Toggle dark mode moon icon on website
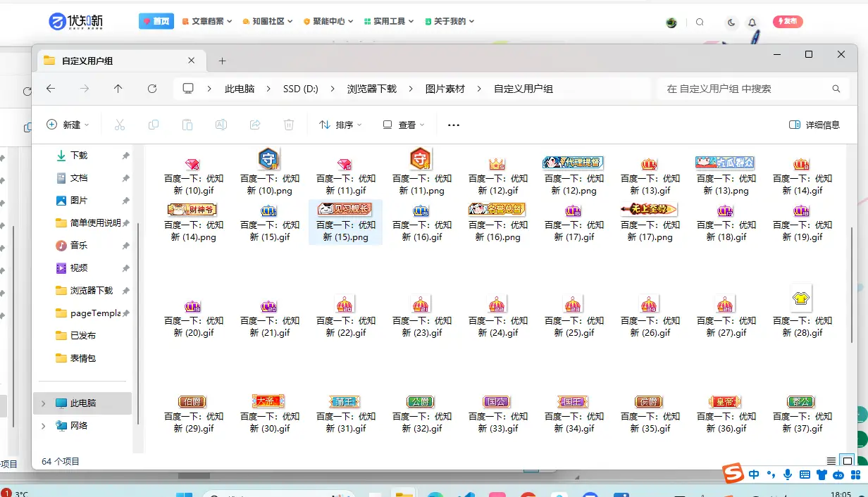The width and height of the screenshot is (868, 497). tap(731, 22)
